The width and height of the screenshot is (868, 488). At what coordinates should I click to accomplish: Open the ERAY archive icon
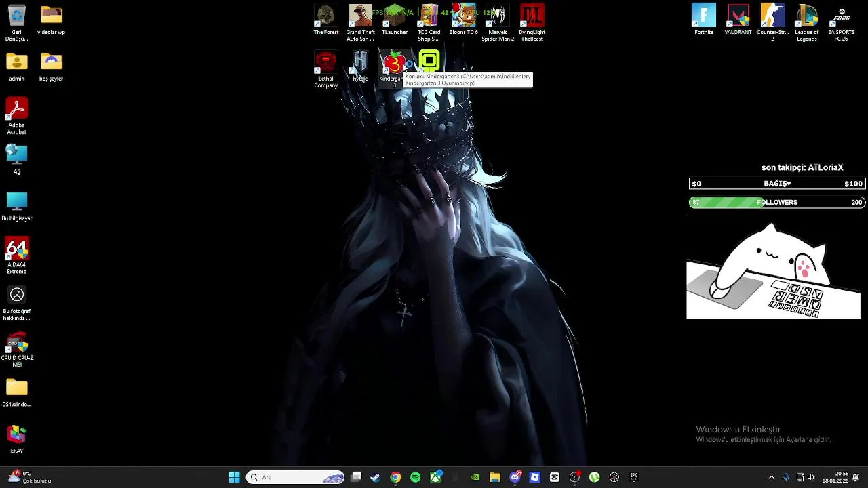click(x=16, y=439)
